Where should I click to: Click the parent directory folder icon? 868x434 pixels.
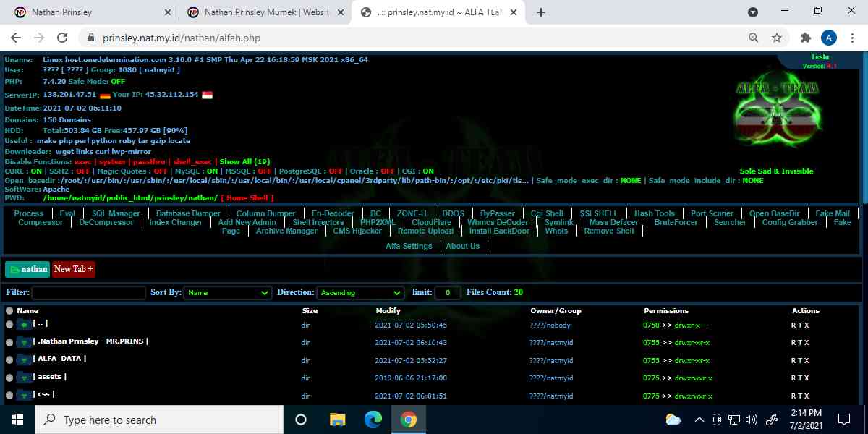(24, 325)
